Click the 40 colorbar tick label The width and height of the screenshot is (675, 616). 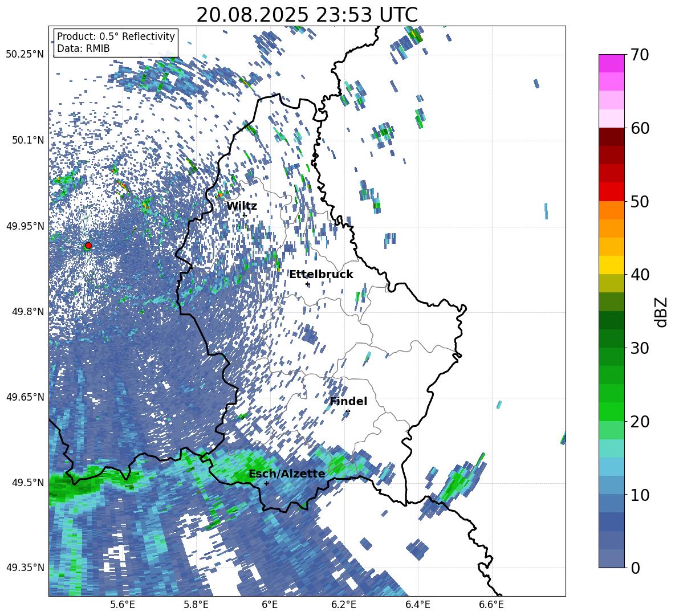click(x=640, y=275)
